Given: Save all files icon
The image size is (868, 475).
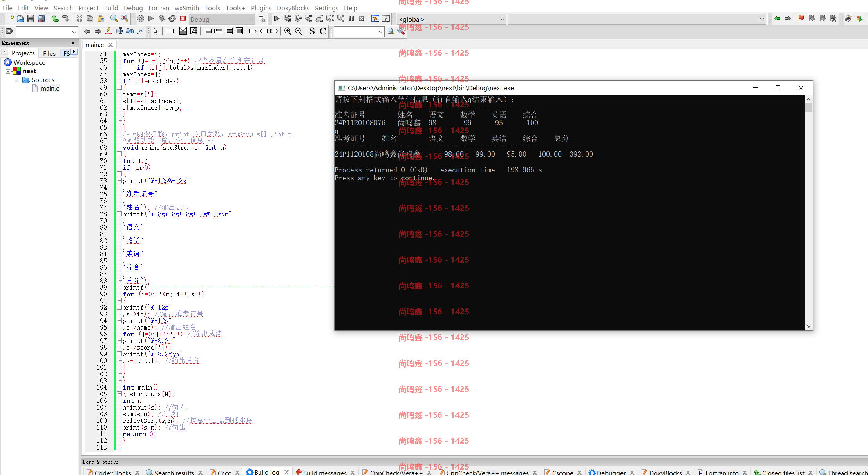Looking at the screenshot, I should (x=41, y=18).
